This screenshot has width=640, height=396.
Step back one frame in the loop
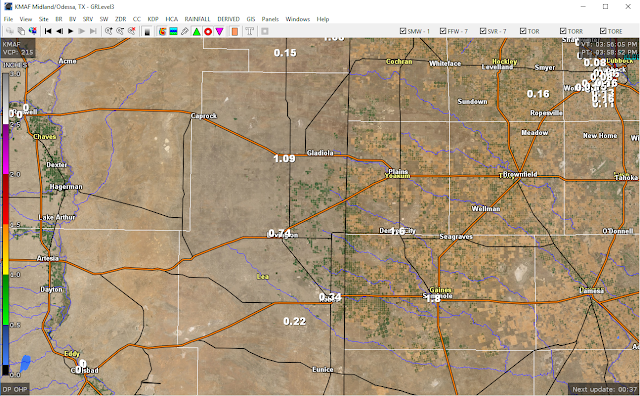(60, 31)
